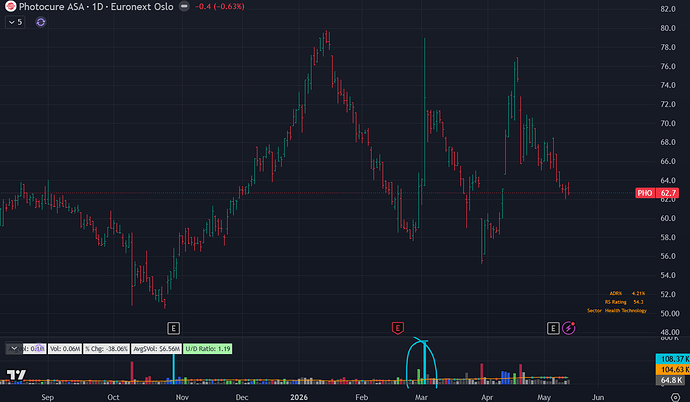Select the 'Avg$Vol: $6.56M' legend value

tap(156, 349)
